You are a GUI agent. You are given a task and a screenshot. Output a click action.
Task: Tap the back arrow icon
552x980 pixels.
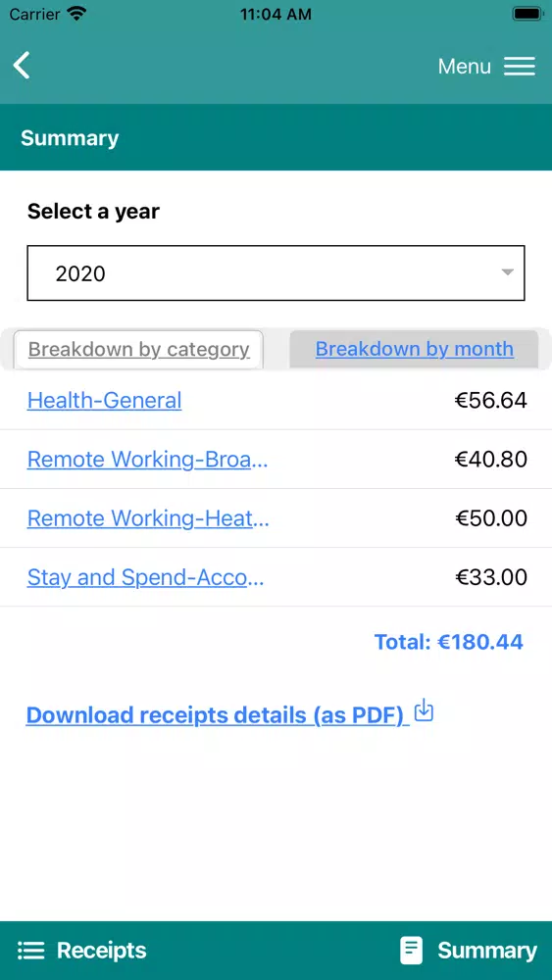point(22,66)
